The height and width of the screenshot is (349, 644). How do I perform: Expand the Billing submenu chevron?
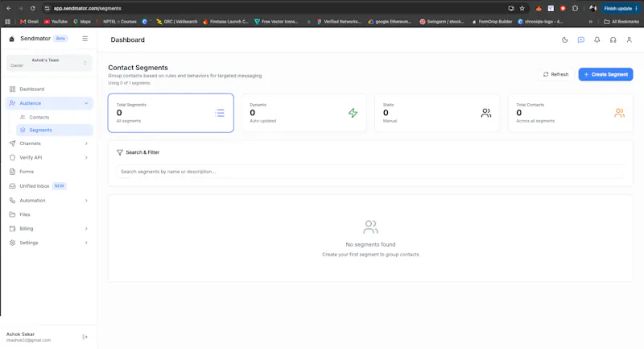pos(86,229)
